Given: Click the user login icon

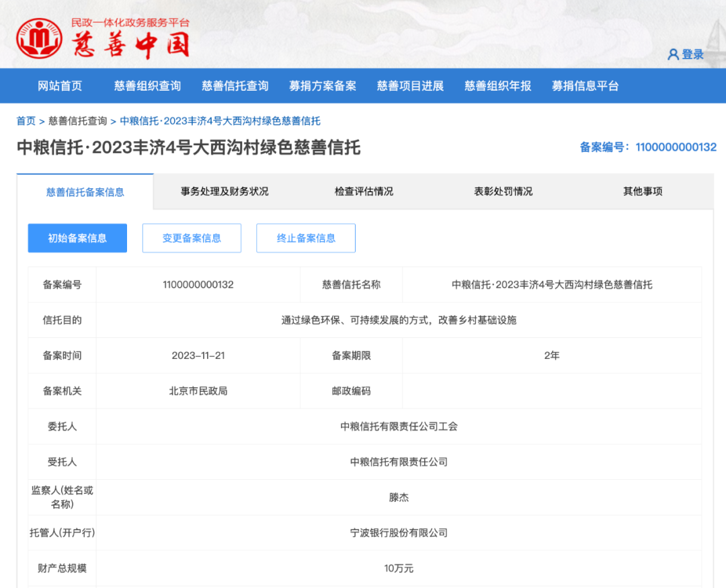Looking at the screenshot, I should pyautogui.click(x=673, y=54).
